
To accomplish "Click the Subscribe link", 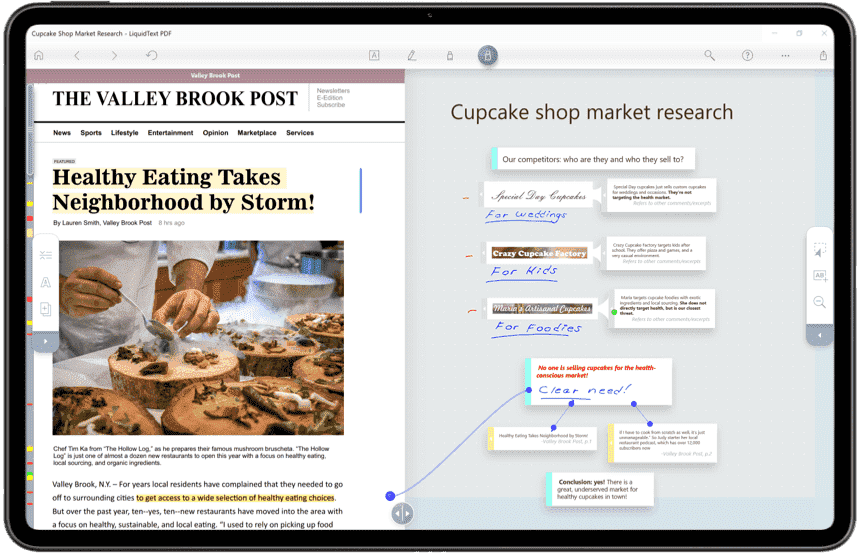I will tap(331, 105).
